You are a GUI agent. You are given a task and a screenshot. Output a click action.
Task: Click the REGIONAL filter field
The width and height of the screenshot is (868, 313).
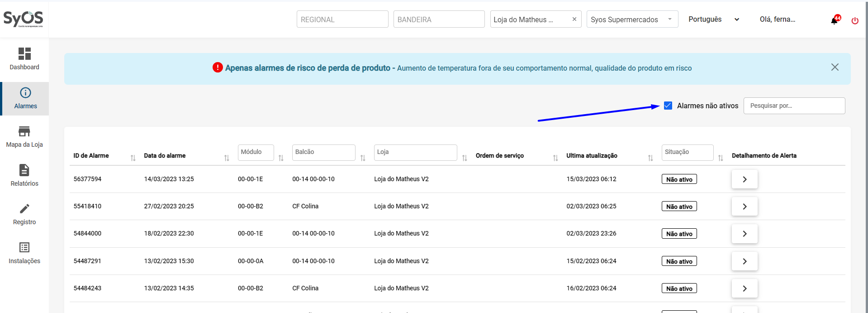(x=342, y=19)
